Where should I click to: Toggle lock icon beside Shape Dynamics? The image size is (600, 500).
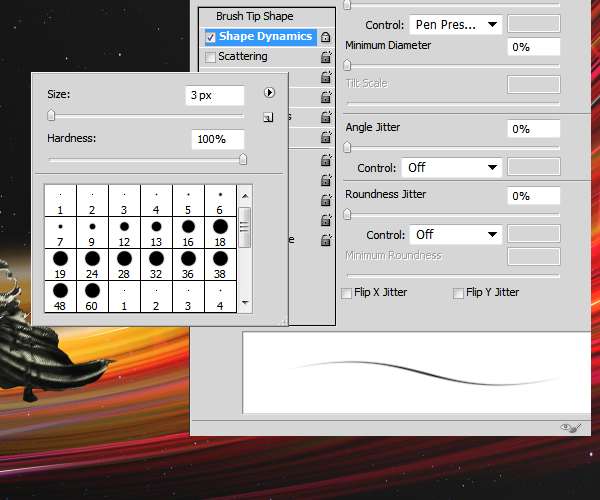click(325, 37)
